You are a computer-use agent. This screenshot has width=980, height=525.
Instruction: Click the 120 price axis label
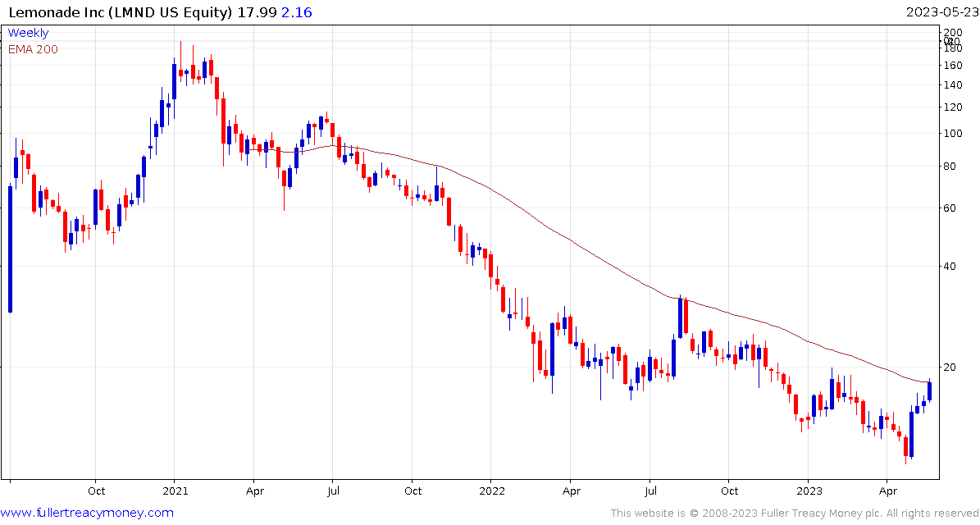[952, 107]
